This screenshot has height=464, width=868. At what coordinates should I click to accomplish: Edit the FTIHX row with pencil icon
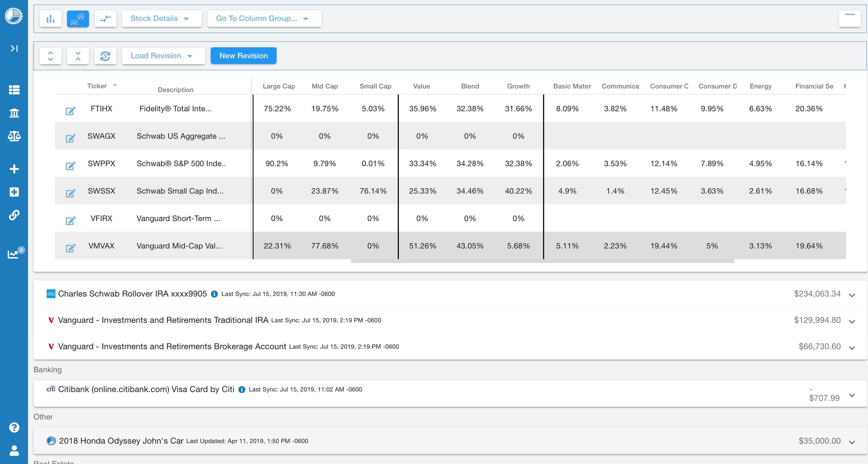coord(71,111)
